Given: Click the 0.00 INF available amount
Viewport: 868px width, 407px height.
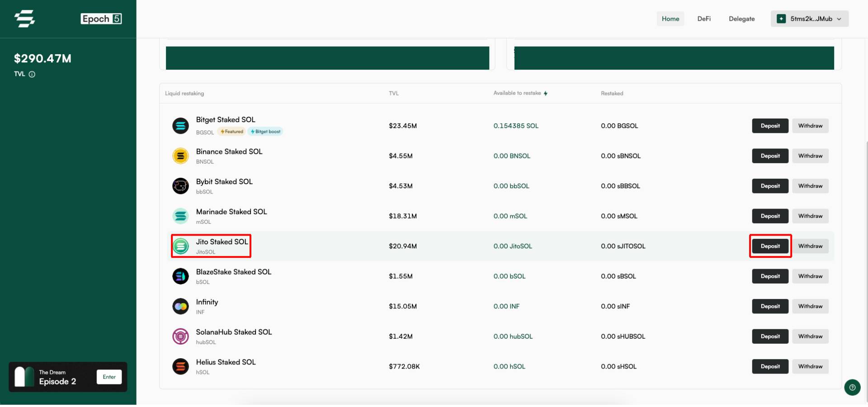Looking at the screenshot, I should (506, 306).
